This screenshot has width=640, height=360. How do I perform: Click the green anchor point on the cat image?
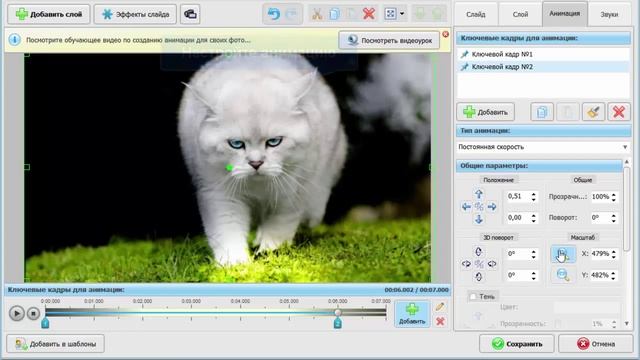point(229,167)
